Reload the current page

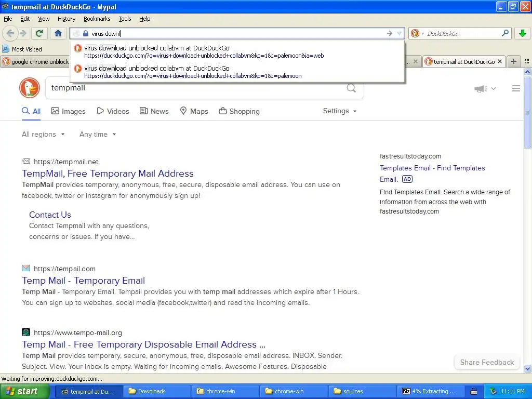click(39, 33)
